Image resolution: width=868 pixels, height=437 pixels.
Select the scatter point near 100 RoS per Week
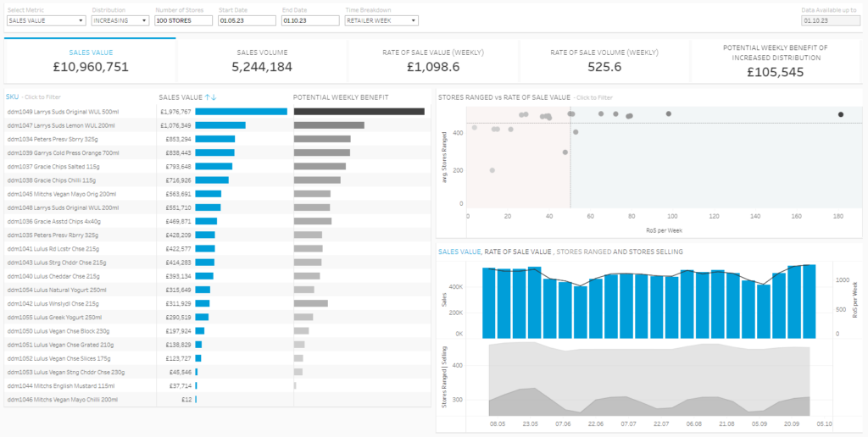pyautogui.click(x=669, y=114)
